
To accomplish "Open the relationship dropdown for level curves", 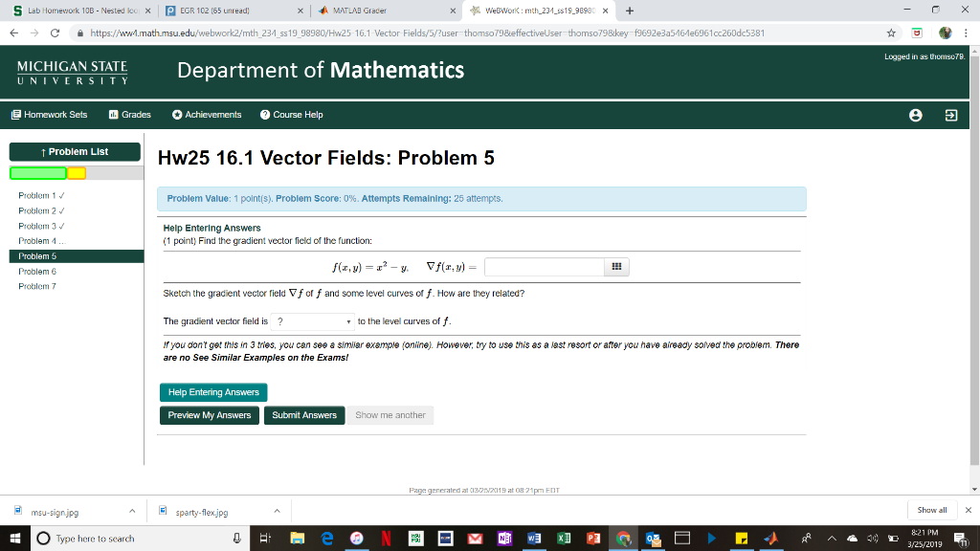I will tap(313, 321).
